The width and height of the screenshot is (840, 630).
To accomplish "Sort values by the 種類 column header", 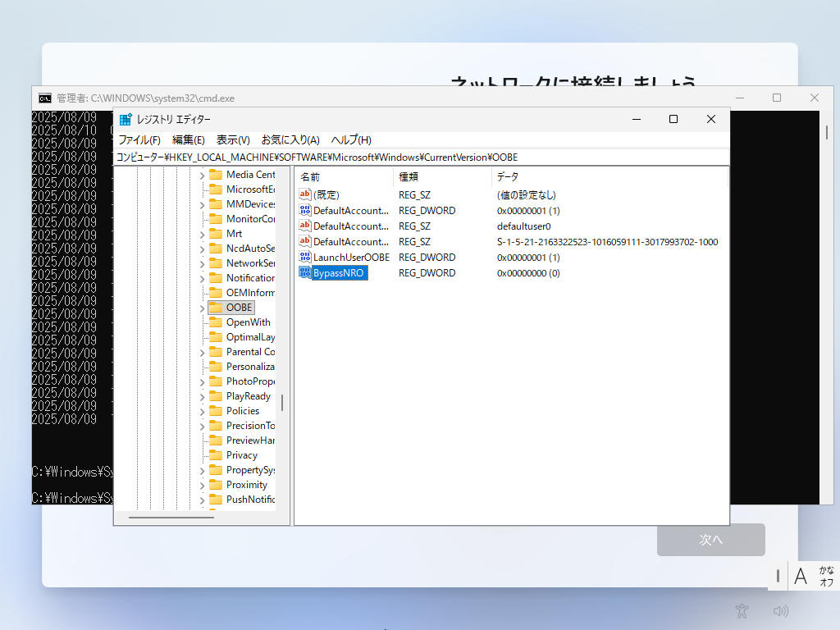I will 442,177.
